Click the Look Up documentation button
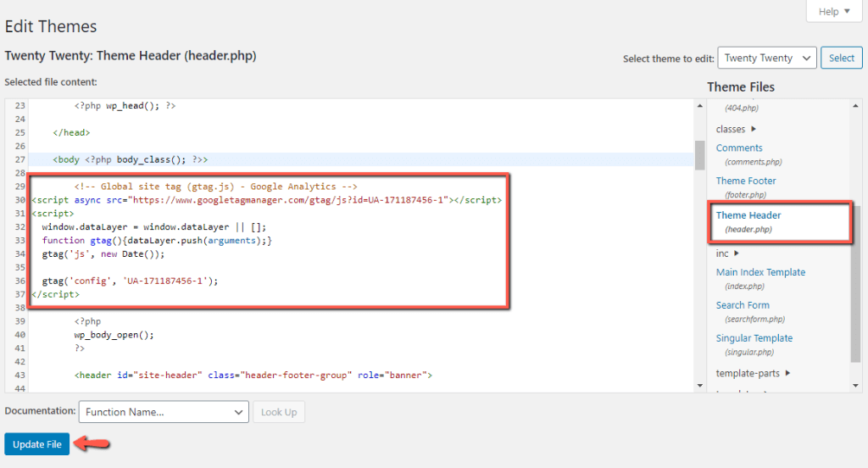Screen dimensions: 868x468 [x=278, y=412]
